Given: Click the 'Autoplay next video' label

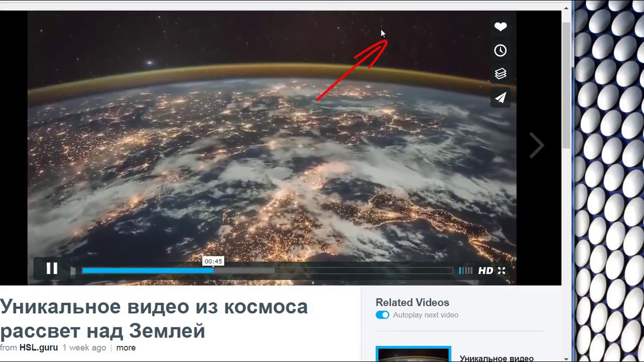Looking at the screenshot, I should pyautogui.click(x=426, y=315).
